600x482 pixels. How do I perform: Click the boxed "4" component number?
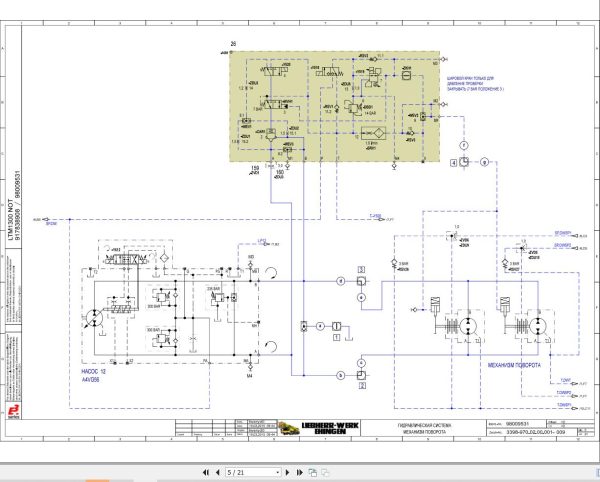pyautogui.click(x=453, y=163)
